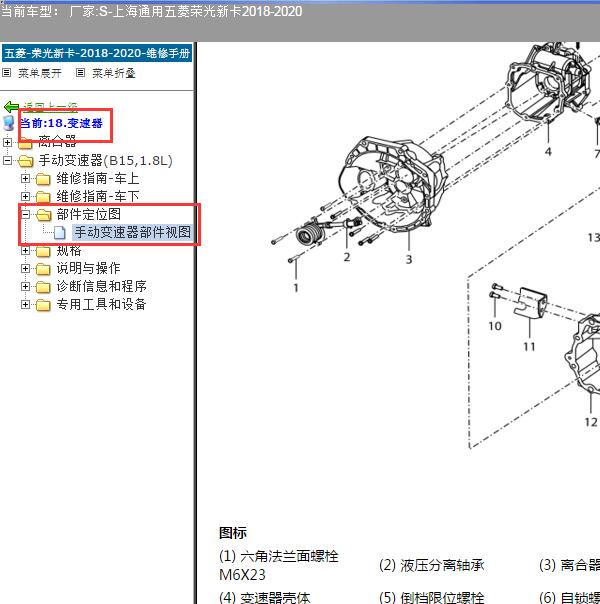This screenshot has height=604, width=600.
Task: Click the folder icon for 手动变速器(B15,1.8L)
Action: [25, 161]
